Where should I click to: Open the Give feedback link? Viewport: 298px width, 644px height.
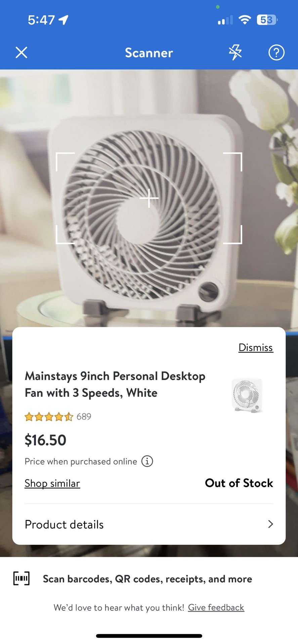216,607
